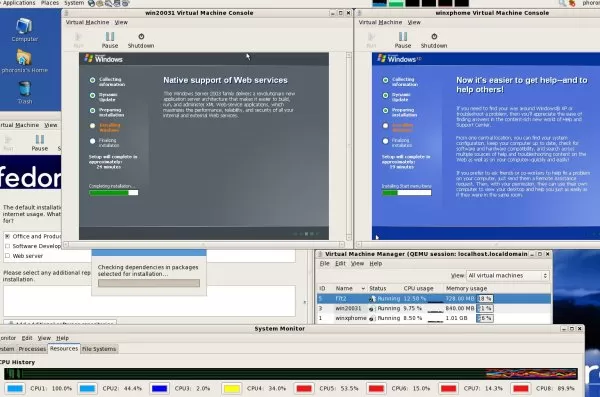Shut down the winxphome virtual machine
The image size is (600, 397).
click(x=434, y=40)
